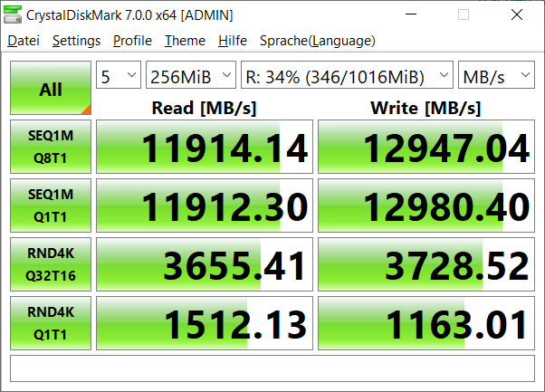Click the CrystalDiskMark app icon in title bar

(x=13, y=15)
